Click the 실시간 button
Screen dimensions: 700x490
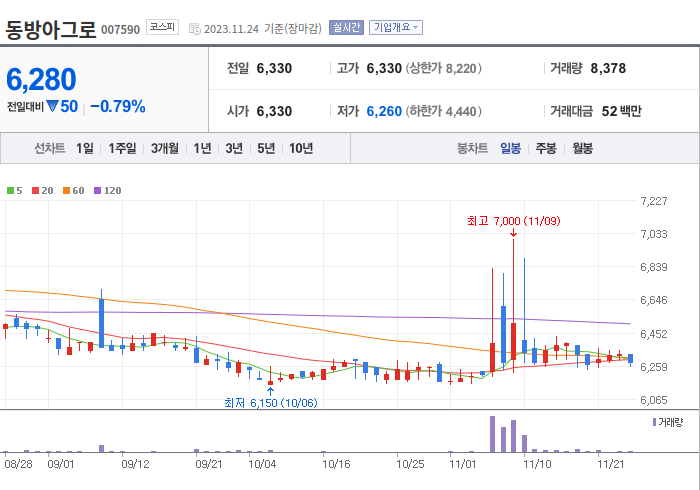(346, 28)
